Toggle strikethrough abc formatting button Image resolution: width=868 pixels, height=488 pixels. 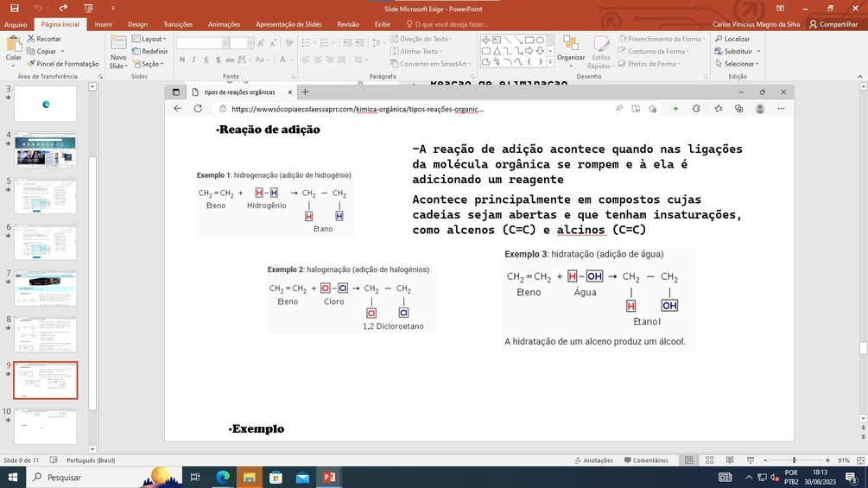[230, 60]
